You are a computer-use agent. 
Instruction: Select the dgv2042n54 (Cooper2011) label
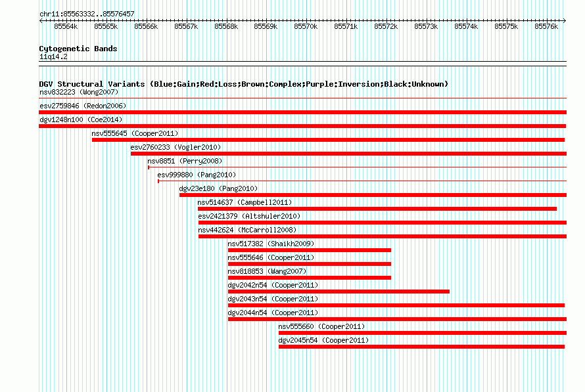click(273, 285)
